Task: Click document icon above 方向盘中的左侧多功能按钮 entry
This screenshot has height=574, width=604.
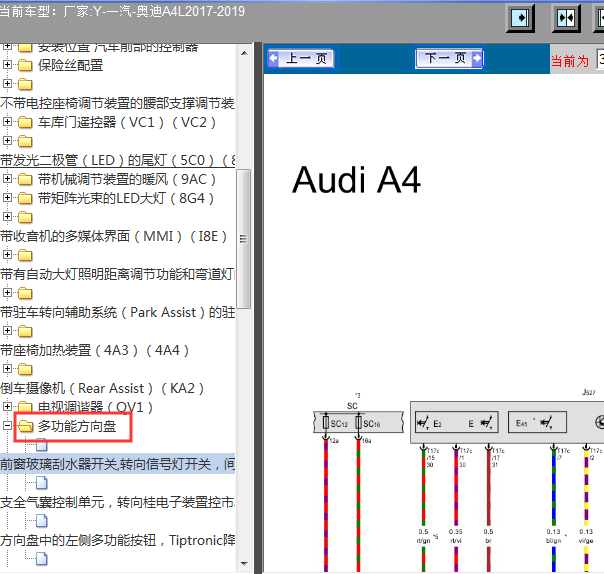Action: (42, 521)
